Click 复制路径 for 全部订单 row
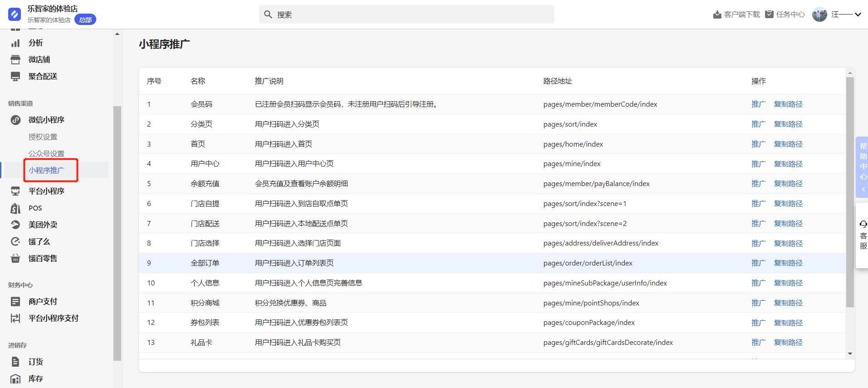Screen dimensions: 868x388 coord(788,263)
